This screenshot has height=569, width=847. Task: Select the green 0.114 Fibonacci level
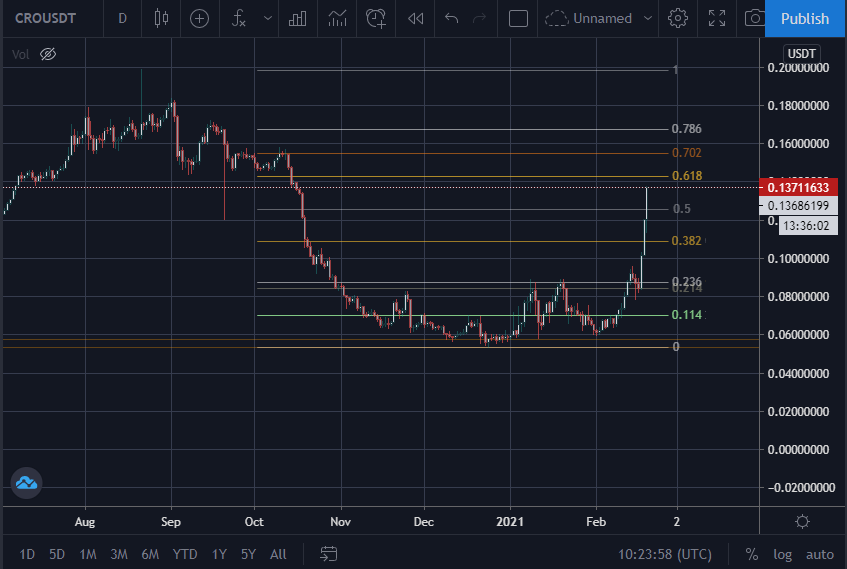click(x=687, y=314)
